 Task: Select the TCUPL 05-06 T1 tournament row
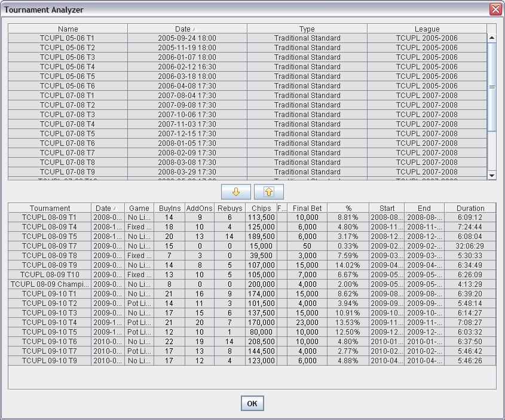pos(68,38)
